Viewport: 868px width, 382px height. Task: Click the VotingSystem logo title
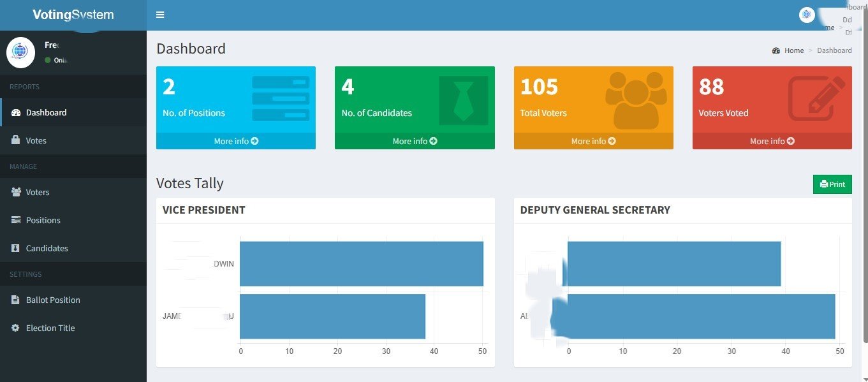tap(73, 15)
